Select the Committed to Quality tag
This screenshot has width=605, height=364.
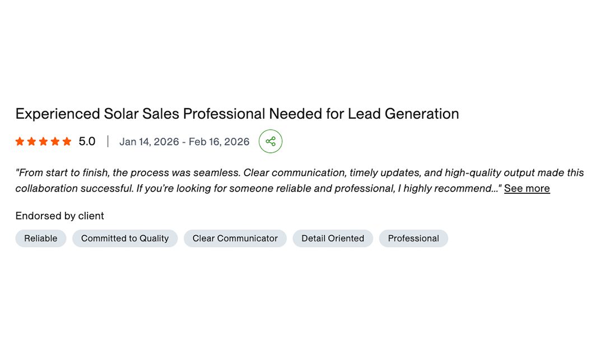click(x=125, y=239)
